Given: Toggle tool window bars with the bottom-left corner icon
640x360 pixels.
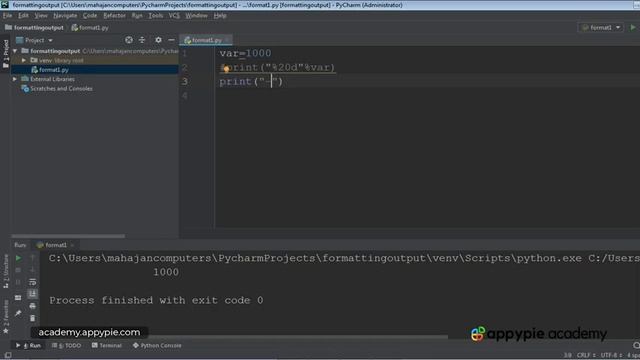Looking at the screenshot, I should point(7,356).
